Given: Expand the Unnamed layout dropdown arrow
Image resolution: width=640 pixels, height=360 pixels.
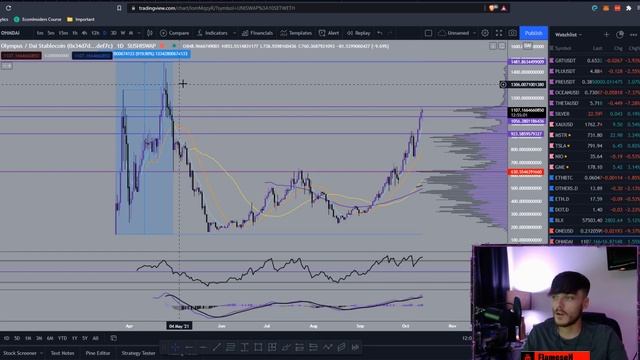Looking at the screenshot, I should 474,33.
